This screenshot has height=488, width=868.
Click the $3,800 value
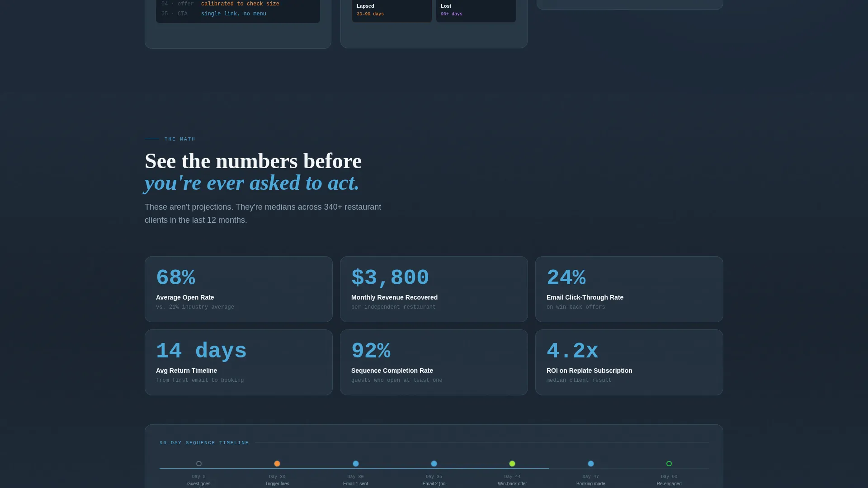coord(390,278)
